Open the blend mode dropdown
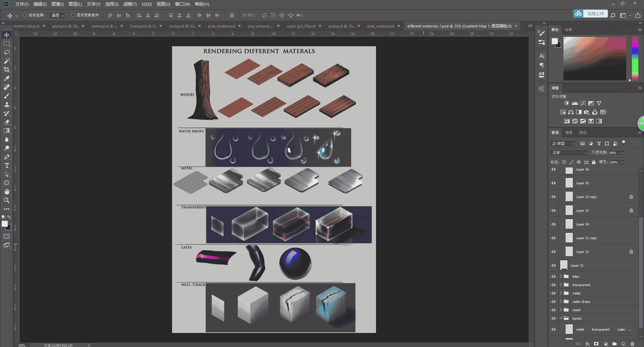 (x=570, y=153)
